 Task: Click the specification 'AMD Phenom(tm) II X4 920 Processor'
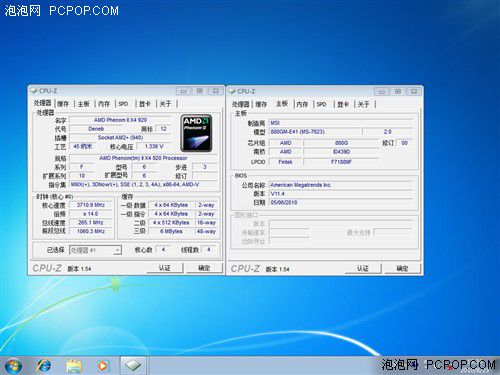tap(143, 158)
